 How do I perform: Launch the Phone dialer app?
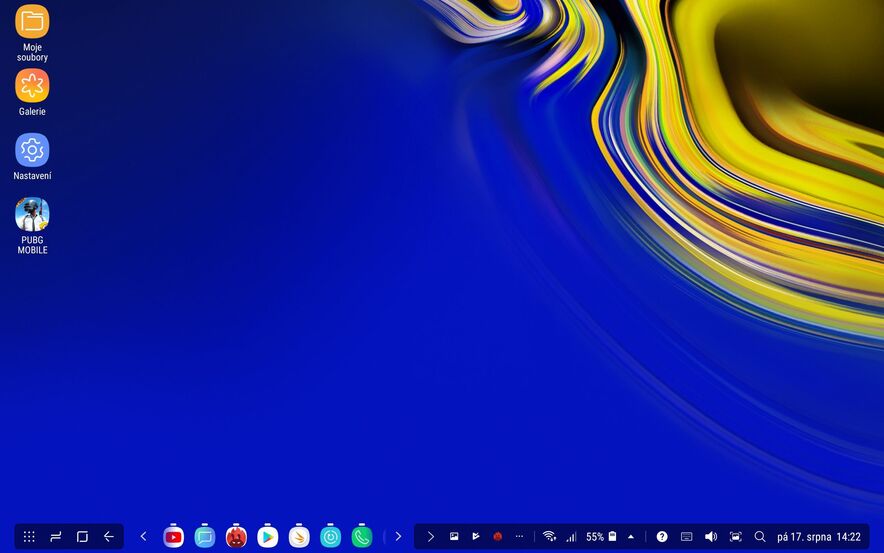click(361, 537)
